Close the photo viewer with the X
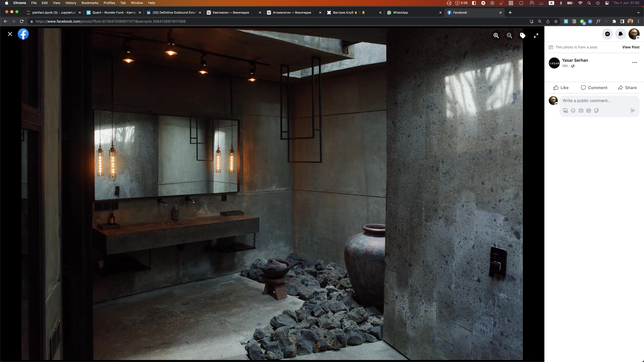The image size is (644, 362). [x=10, y=34]
